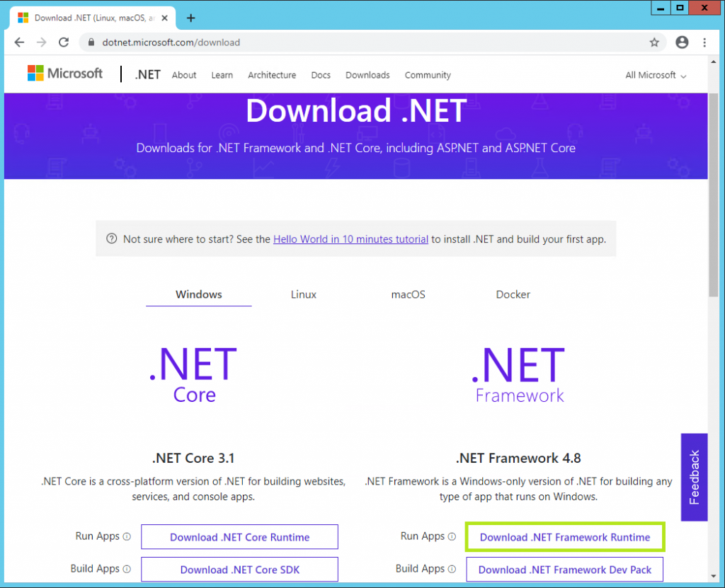
Task: Open the Docs menu item
Action: click(x=321, y=75)
